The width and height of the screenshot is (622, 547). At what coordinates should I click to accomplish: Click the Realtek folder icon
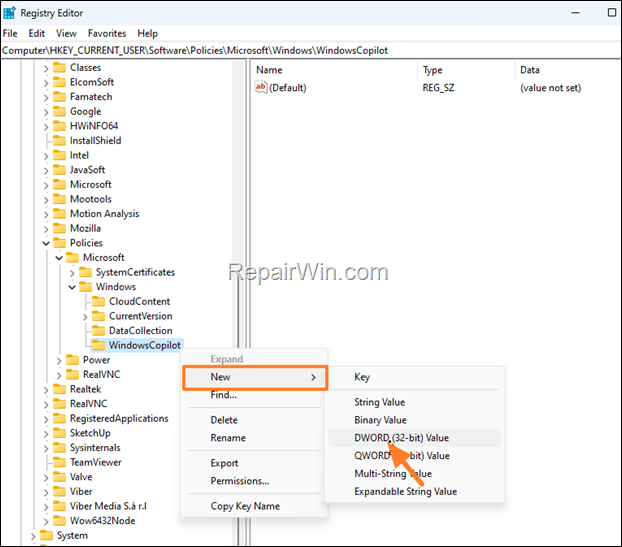pyautogui.click(x=60, y=389)
